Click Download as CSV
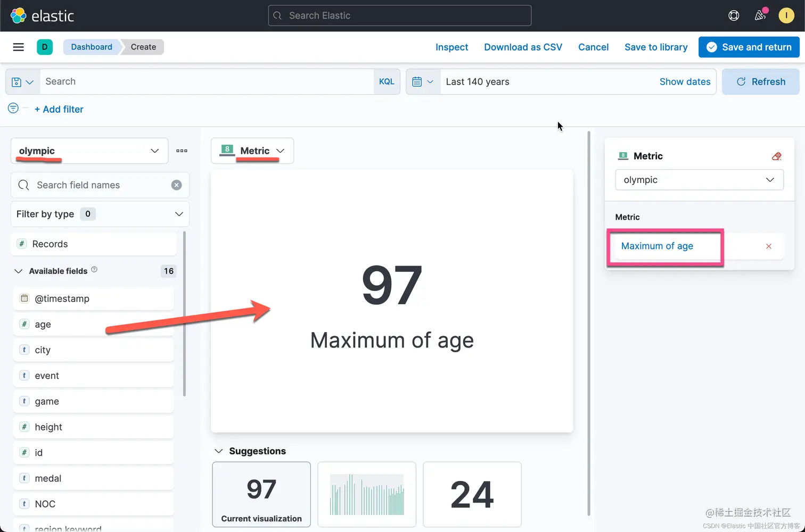 523,47
